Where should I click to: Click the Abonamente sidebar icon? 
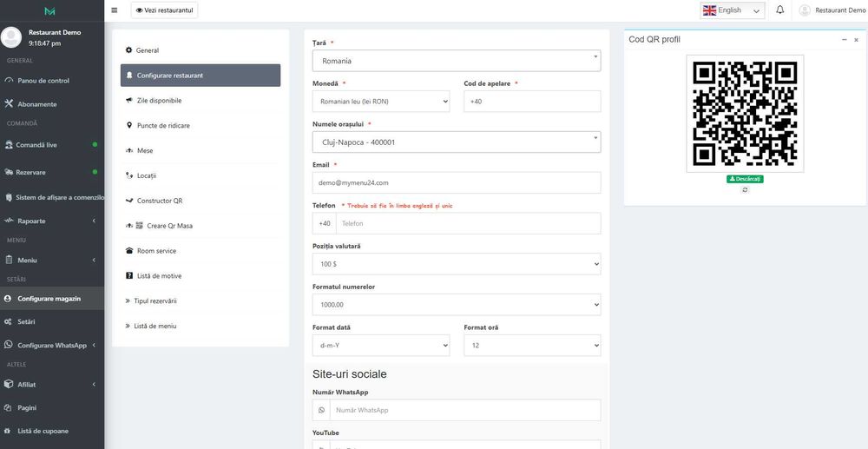pyautogui.click(x=9, y=104)
